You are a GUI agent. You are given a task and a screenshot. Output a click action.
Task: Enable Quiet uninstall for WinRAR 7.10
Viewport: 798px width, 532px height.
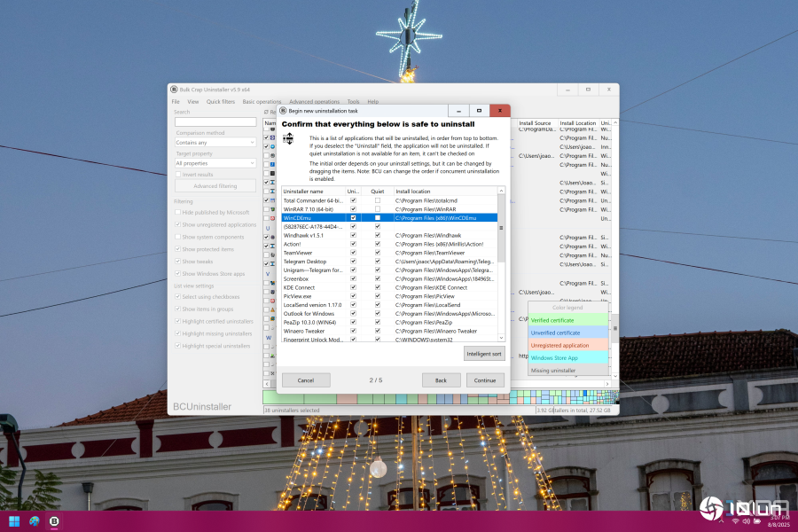click(x=378, y=209)
